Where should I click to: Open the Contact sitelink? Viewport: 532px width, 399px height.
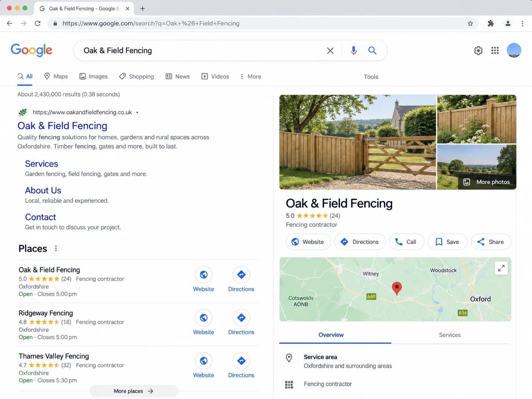click(40, 217)
